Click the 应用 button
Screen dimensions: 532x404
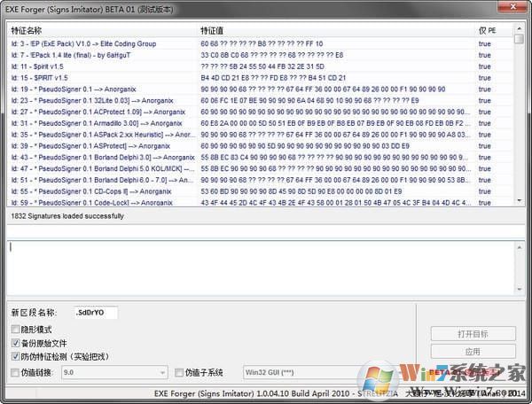[x=473, y=352]
